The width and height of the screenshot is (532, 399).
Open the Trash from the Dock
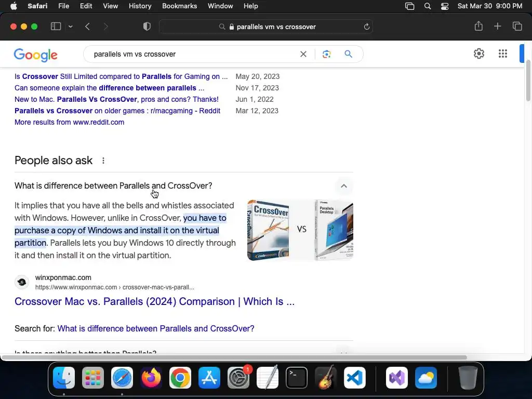coord(468,378)
